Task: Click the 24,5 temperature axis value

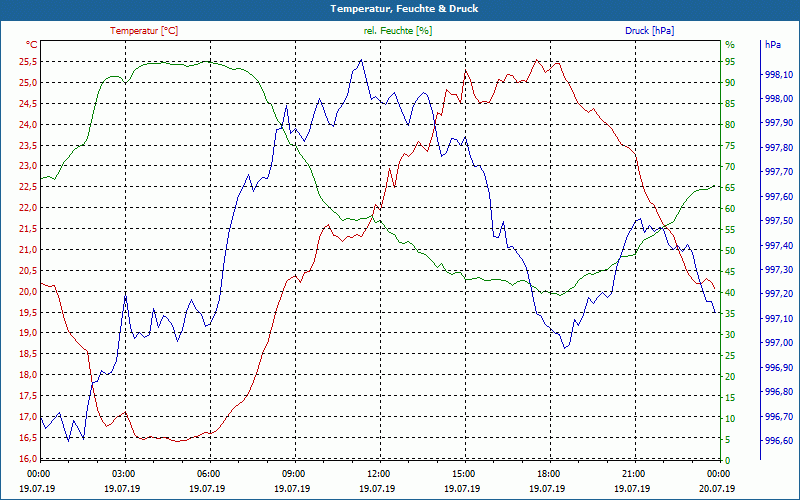Action: pyautogui.click(x=28, y=104)
